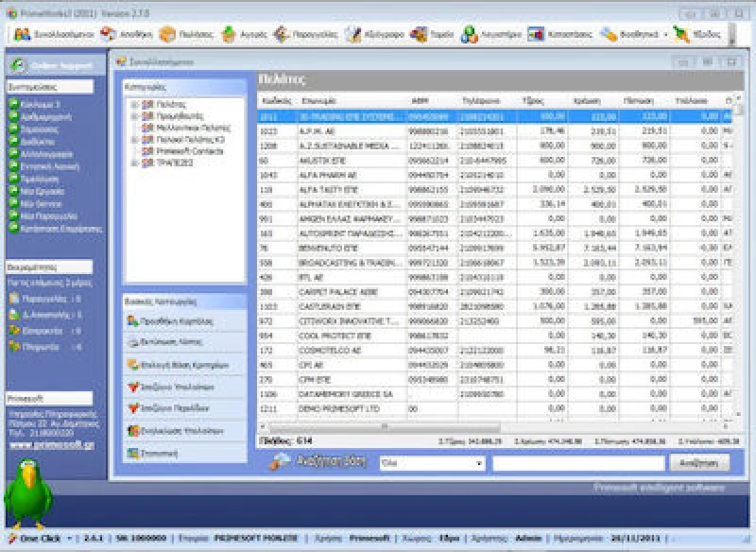
Task: Click the Νέο Service shortcut green icon
Action: pyautogui.click(x=13, y=203)
